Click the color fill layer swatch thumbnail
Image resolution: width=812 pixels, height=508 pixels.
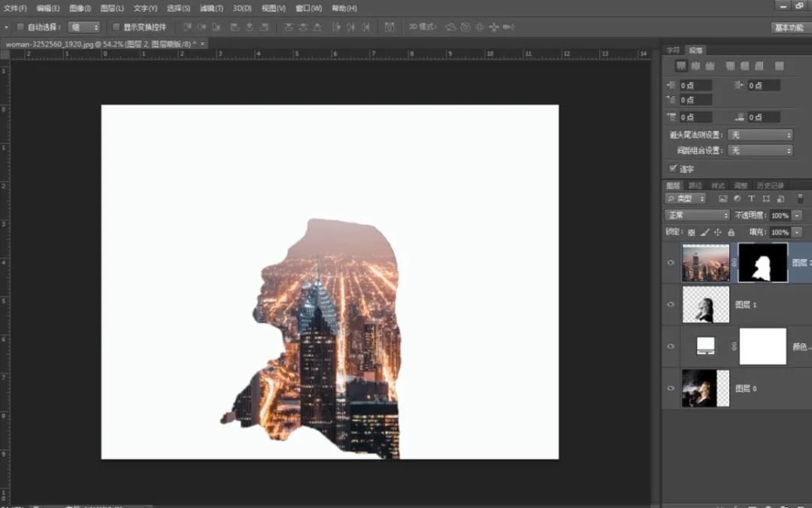click(705, 346)
